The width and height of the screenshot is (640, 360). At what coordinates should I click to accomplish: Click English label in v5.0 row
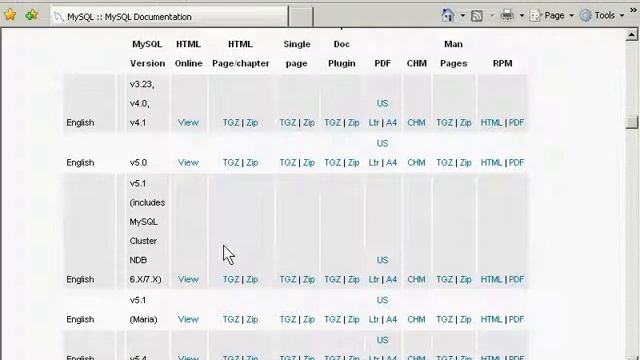80,162
